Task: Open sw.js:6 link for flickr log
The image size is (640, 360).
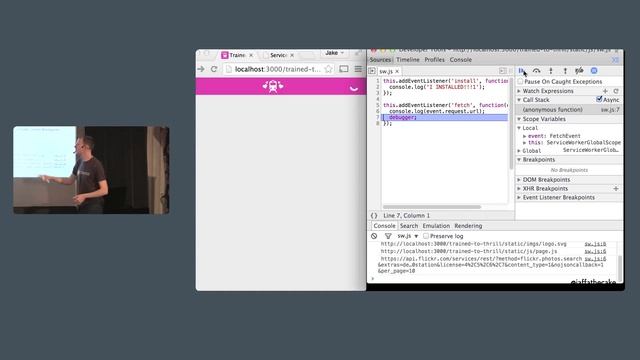Action: (595, 259)
